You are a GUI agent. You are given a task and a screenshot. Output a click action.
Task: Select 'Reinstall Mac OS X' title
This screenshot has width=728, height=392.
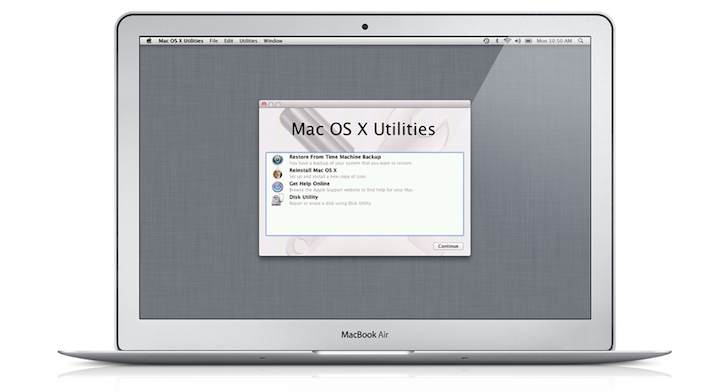[313, 170]
